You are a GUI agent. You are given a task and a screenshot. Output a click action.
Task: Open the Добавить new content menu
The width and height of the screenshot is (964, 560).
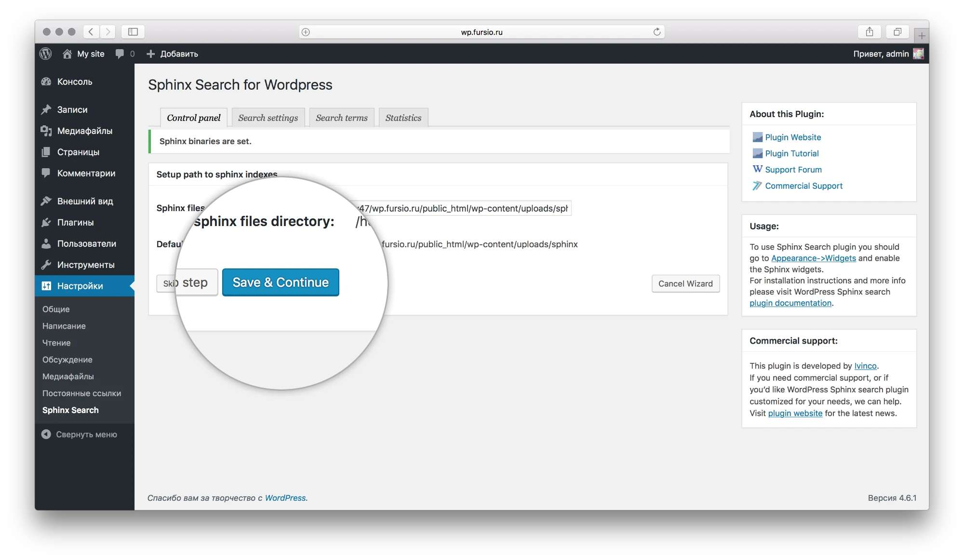(173, 54)
